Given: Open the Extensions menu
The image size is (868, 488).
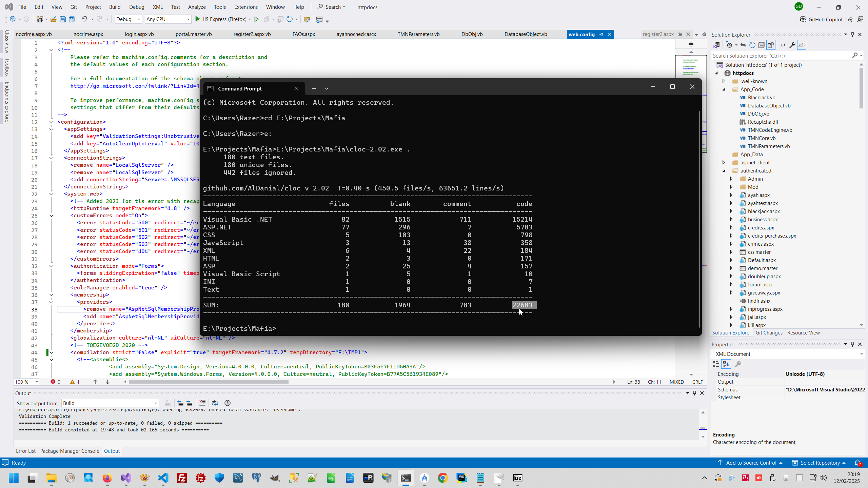Looking at the screenshot, I should point(246,7).
